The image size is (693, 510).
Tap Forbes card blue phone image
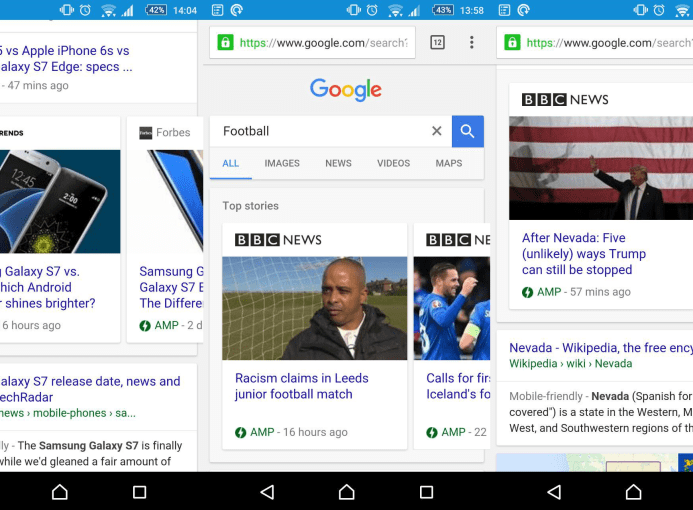point(165,202)
